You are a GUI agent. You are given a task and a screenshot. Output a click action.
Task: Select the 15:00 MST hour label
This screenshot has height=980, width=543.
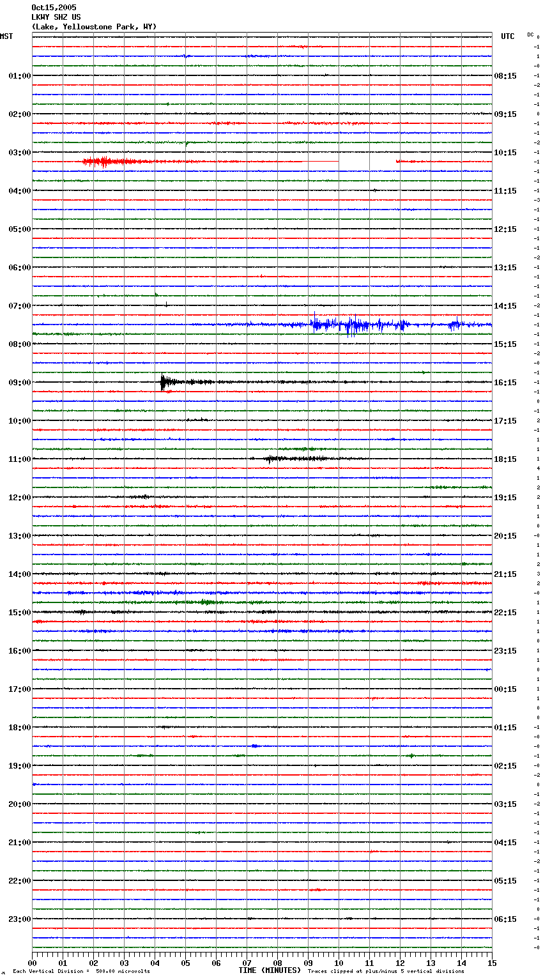(x=20, y=613)
